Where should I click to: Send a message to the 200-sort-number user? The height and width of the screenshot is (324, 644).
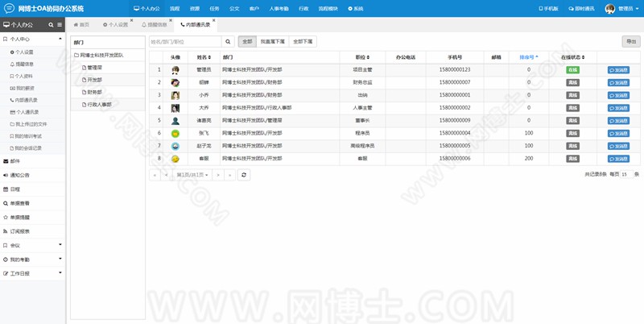pos(618,159)
